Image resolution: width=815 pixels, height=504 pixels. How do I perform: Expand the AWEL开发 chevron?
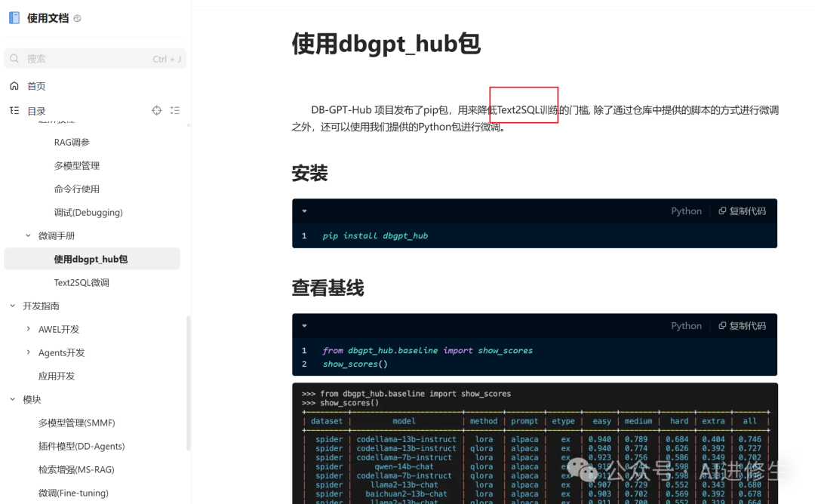click(x=28, y=329)
